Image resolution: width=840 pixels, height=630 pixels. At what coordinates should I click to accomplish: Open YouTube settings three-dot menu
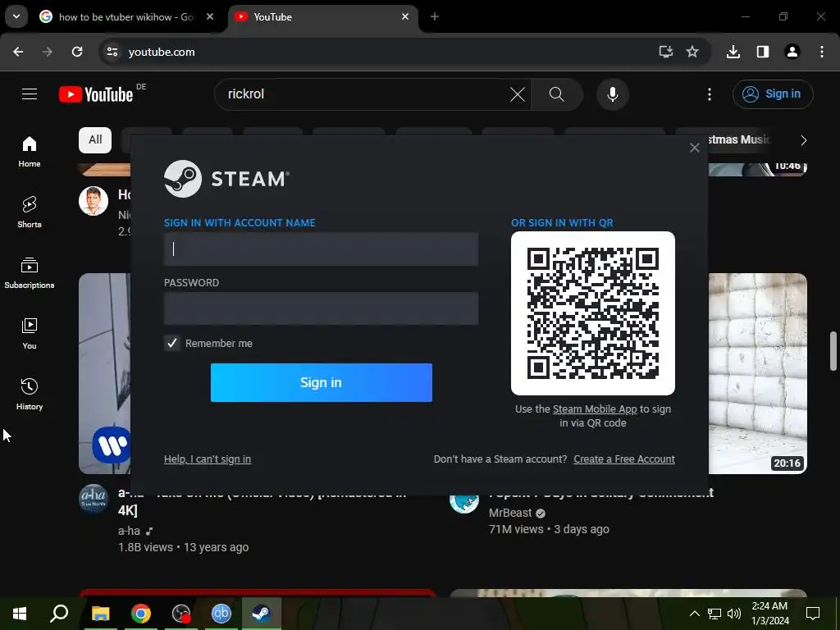710,94
